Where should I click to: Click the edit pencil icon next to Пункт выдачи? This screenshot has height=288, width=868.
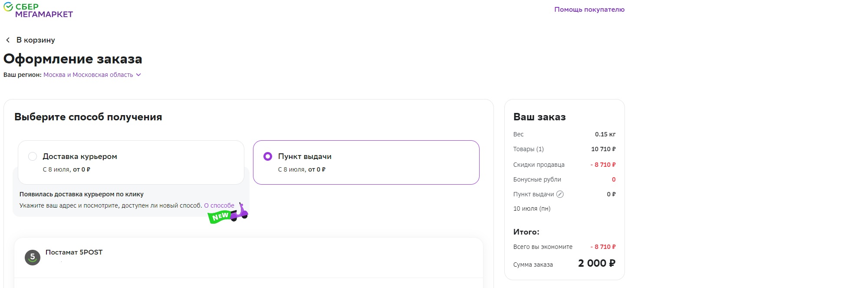click(560, 194)
